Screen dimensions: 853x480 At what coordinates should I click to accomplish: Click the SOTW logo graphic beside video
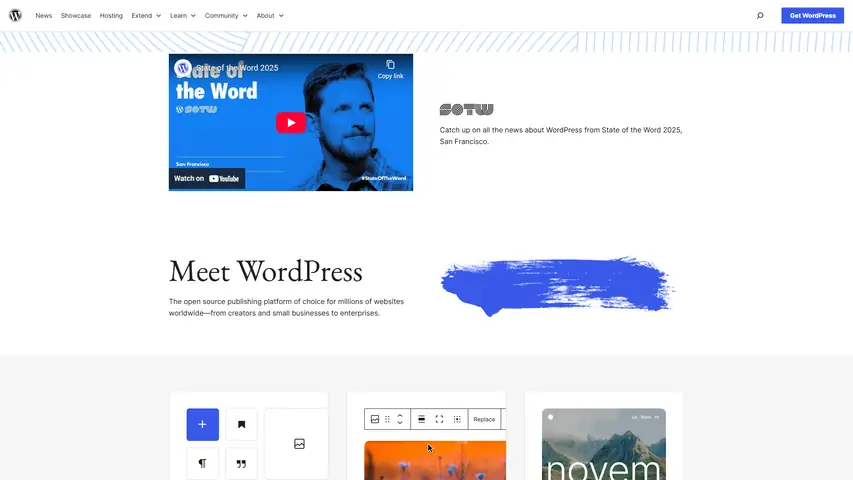pyautogui.click(x=466, y=109)
